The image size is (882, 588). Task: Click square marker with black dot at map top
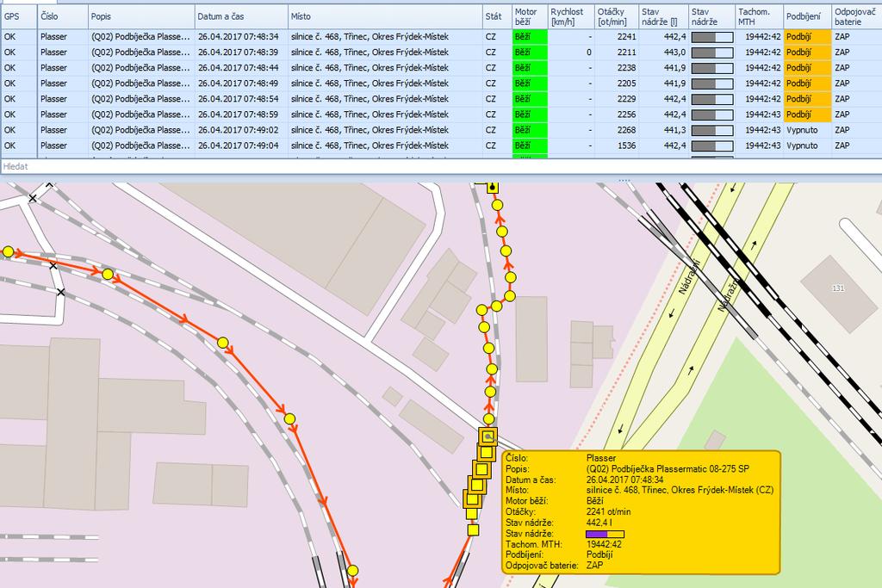(x=493, y=187)
